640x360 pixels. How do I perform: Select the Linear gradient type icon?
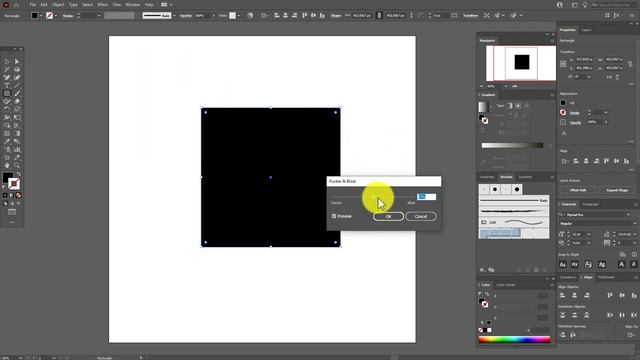[510, 106]
